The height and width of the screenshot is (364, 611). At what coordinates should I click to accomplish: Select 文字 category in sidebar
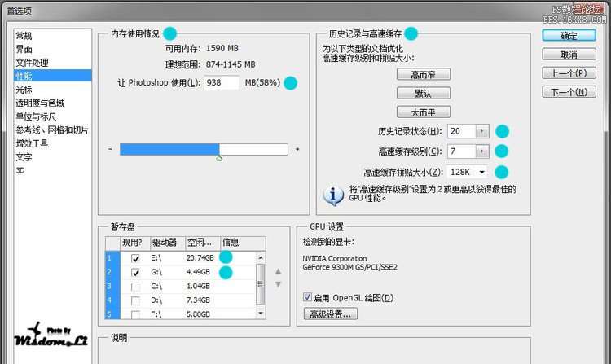coord(24,157)
